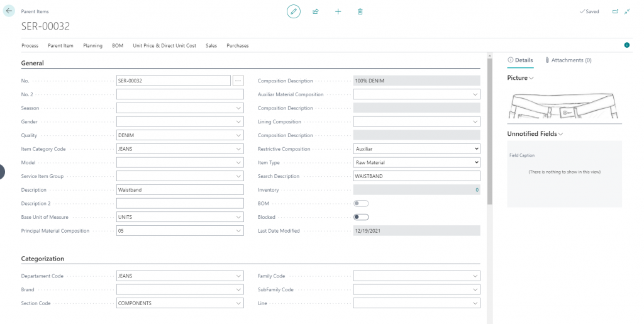Screen dimensions: 644x324
Task: Click the Description 2 input field
Action: 180,203
